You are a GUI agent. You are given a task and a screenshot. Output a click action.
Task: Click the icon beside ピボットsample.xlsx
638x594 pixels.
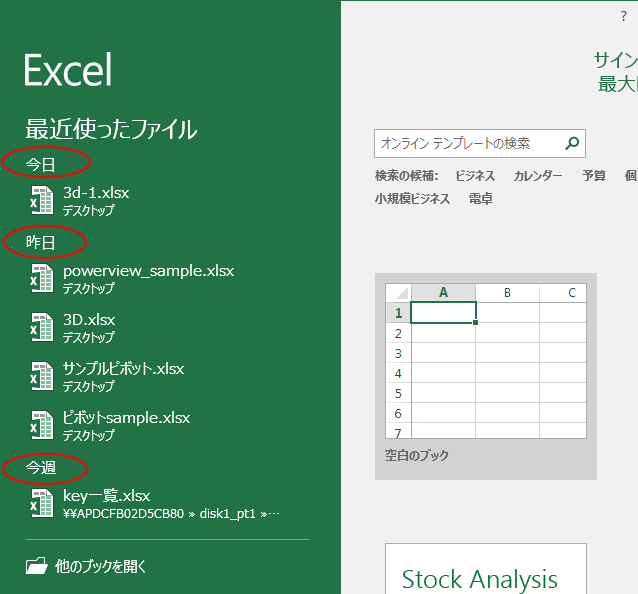42,425
